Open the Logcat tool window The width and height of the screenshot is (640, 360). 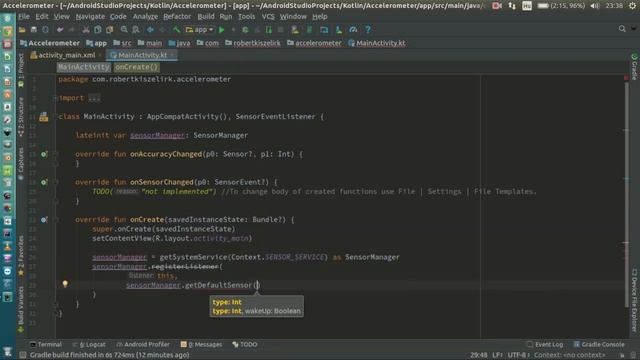click(89, 344)
